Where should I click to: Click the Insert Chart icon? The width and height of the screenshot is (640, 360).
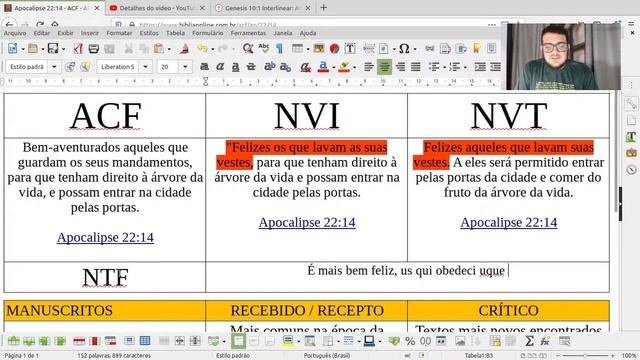pyautogui.click(x=334, y=48)
